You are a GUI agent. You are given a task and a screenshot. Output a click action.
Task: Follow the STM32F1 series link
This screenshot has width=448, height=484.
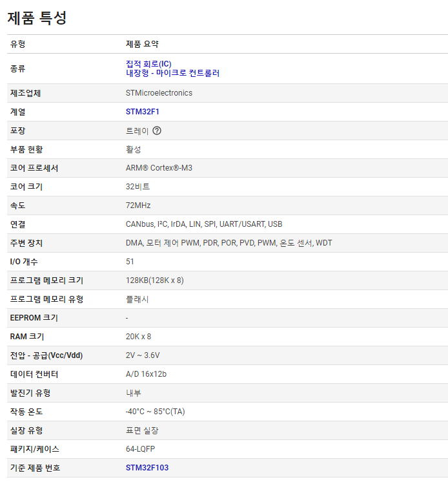point(142,112)
